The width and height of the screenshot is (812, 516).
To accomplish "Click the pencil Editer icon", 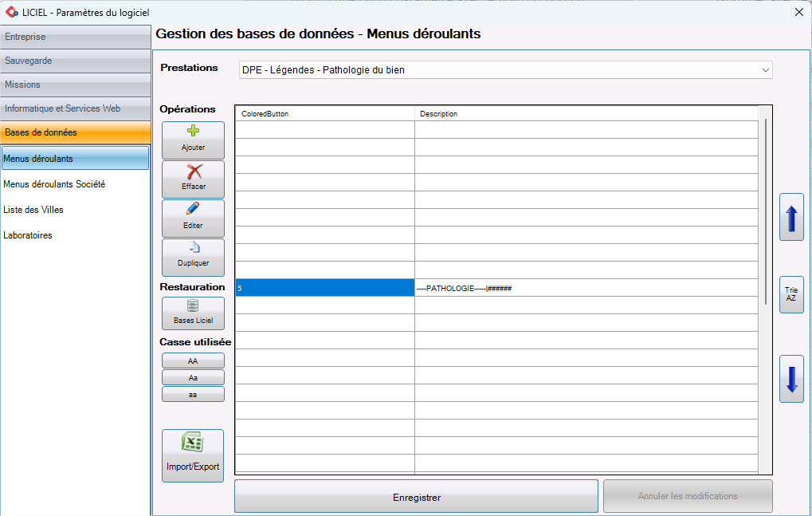I will [x=193, y=211].
